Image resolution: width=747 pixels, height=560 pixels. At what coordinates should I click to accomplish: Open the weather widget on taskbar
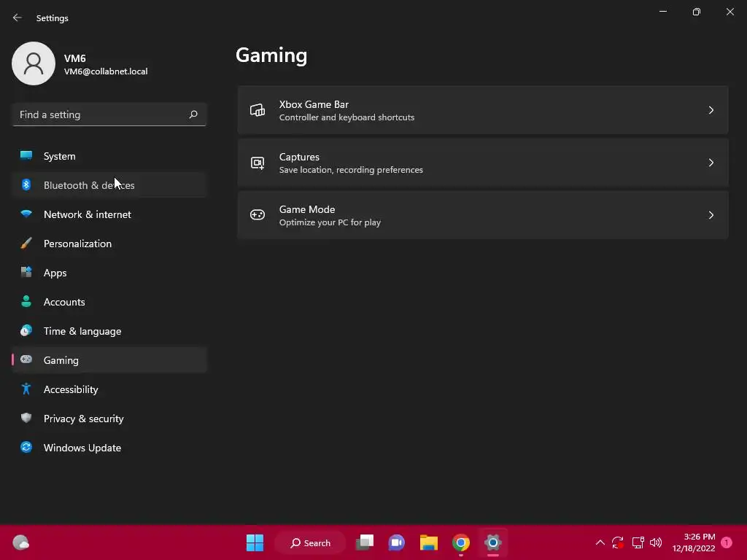point(20,542)
